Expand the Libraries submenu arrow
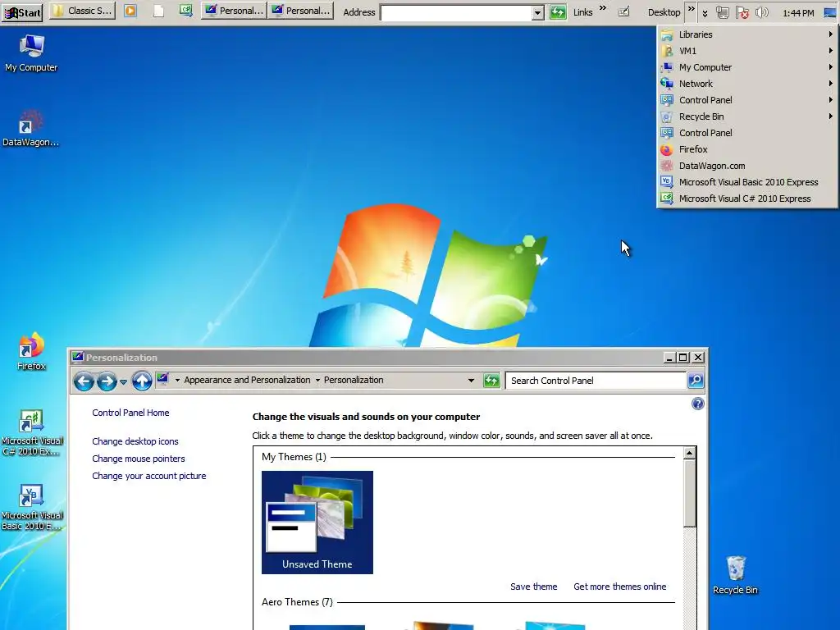840x630 pixels. (x=830, y=34)
